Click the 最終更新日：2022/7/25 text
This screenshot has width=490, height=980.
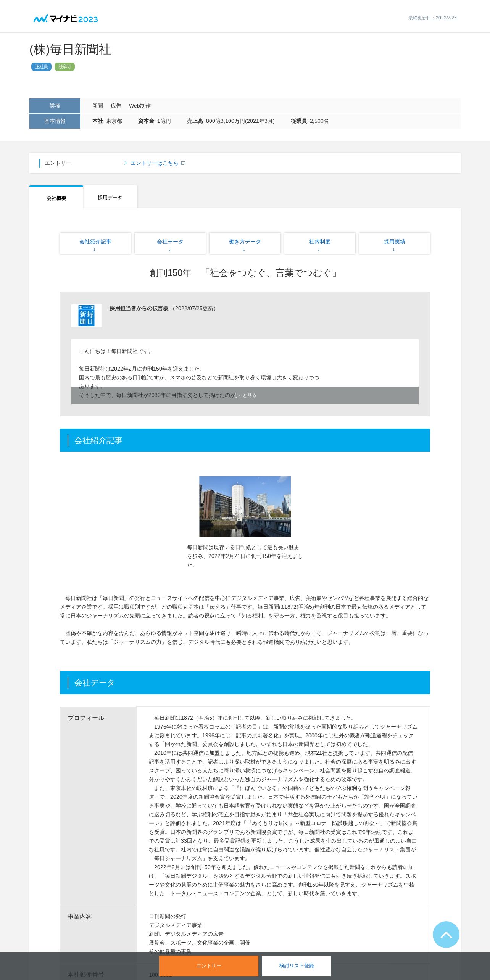pyautogui.click(x=432, y=18)
